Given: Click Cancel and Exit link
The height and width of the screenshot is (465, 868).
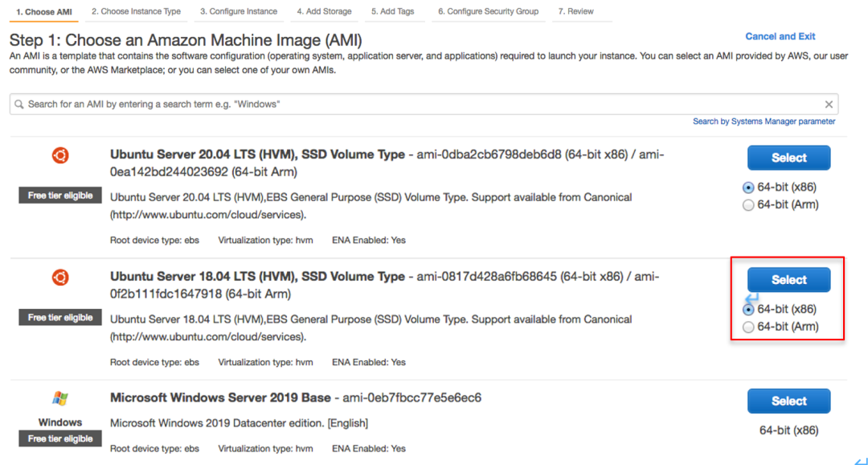Looking at the screenshot, I should coord(780,36).
